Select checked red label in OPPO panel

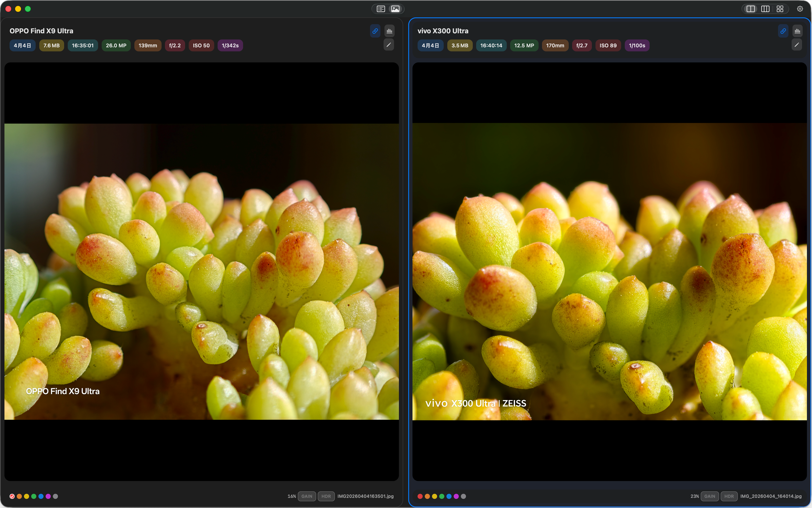click(x=12, y=496)
